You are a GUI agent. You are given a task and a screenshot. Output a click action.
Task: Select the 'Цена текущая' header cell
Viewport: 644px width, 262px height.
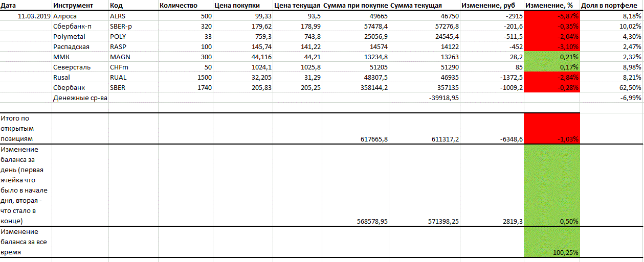pyautogui.click(x=297, y=6)
